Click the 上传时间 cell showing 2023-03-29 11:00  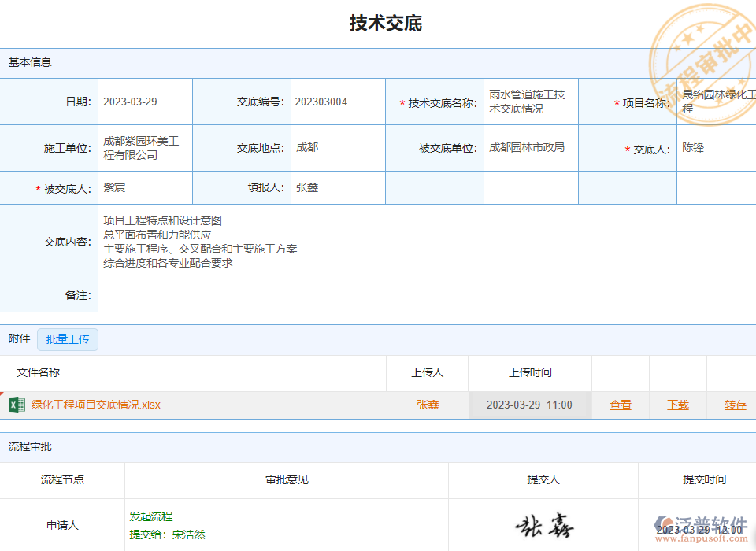click(529, 405)
